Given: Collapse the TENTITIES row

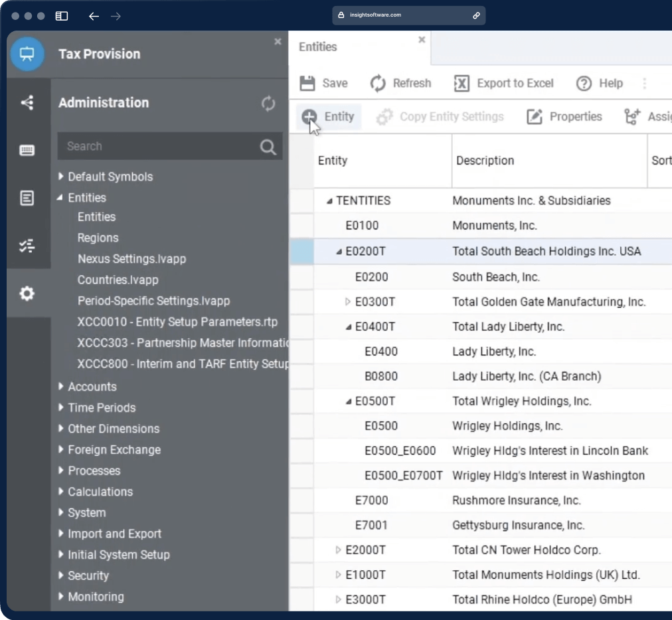Looking at the screenshot, I should (329, 201).
